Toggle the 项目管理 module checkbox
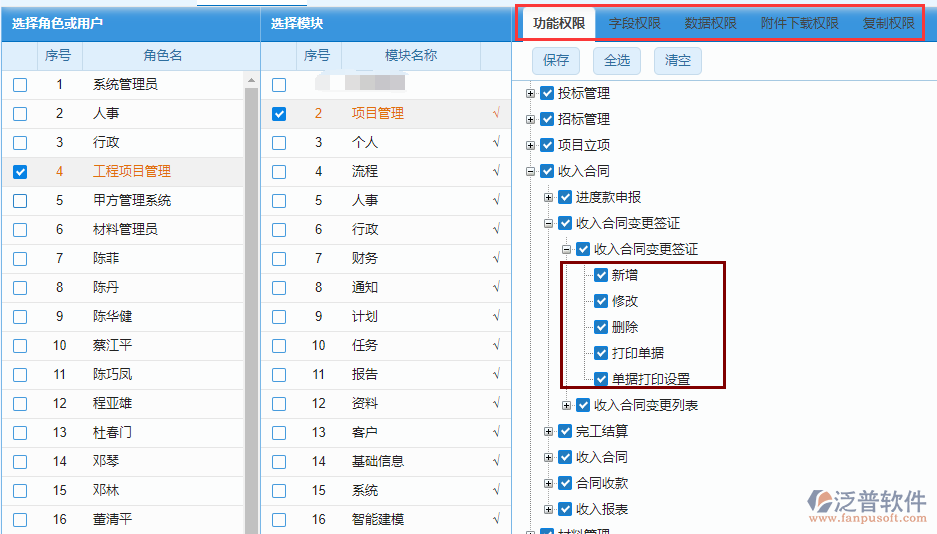Viewport: 937px width, 534px height. click(x=279, y=114)
